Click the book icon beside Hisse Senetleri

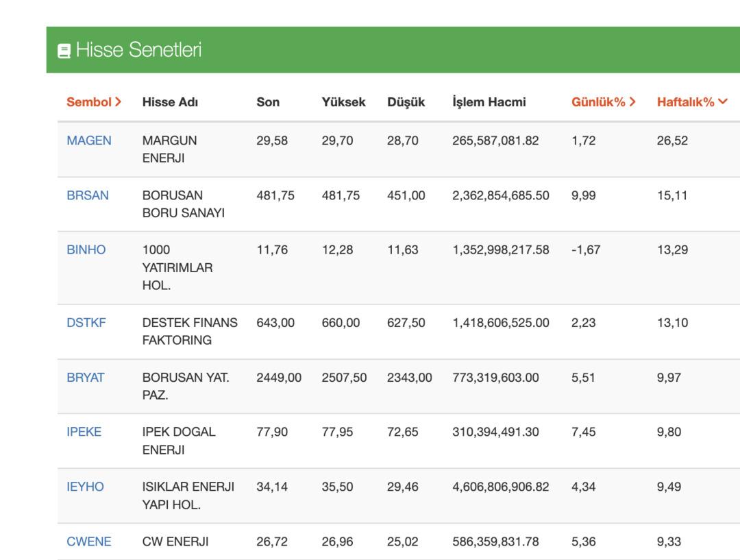64,51
